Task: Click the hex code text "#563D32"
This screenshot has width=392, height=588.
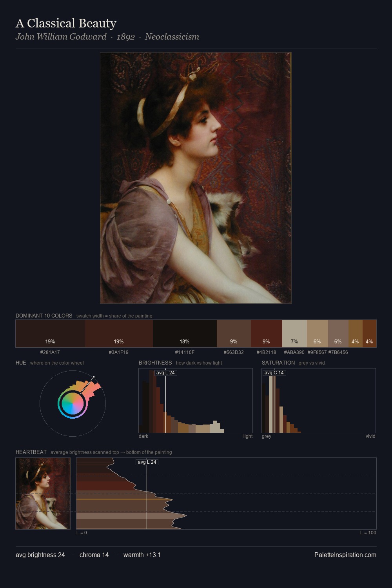Action: [234, 352]
